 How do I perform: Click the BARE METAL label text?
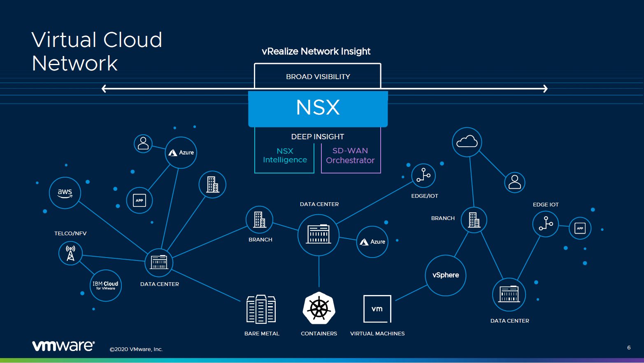pyautogui.click(x=262, y=334)
